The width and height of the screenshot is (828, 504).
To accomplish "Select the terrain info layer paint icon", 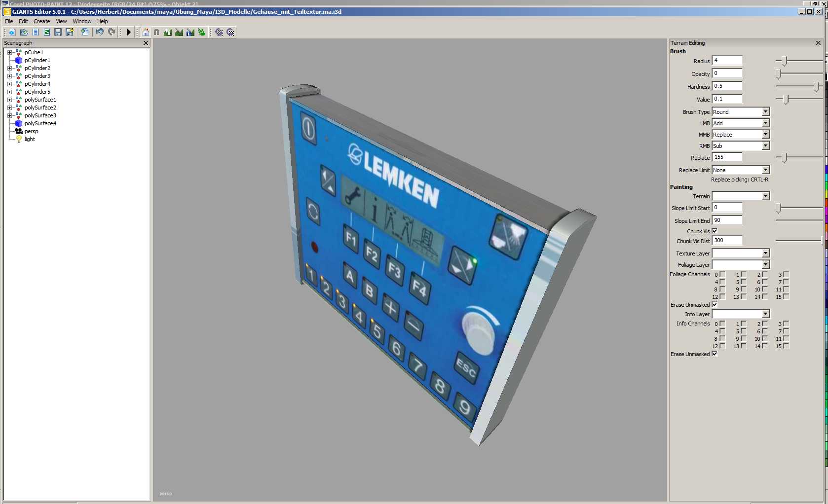I will [x=190, y=32].
